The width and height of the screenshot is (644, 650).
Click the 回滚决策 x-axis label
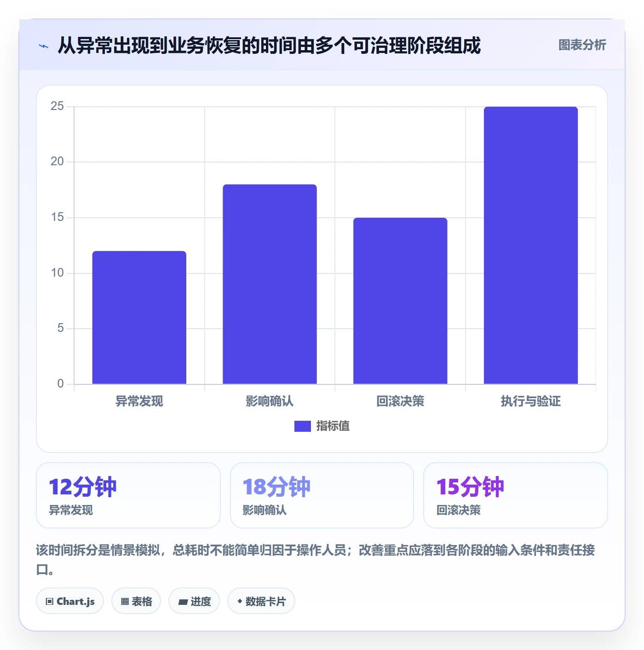coord(400,401)
